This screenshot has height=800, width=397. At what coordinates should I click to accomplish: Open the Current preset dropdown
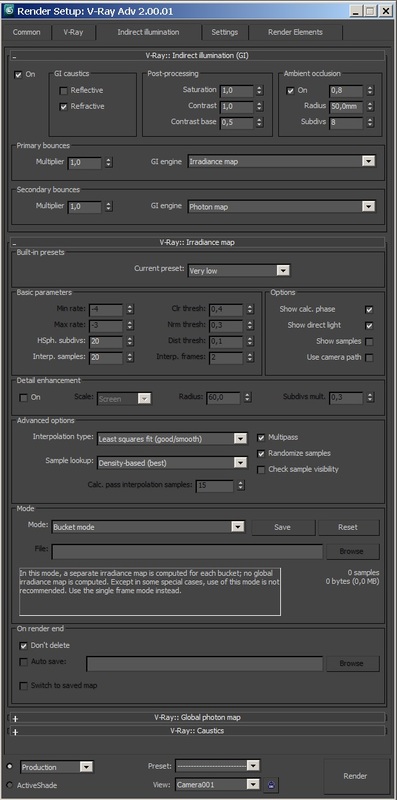click(239, 271)
